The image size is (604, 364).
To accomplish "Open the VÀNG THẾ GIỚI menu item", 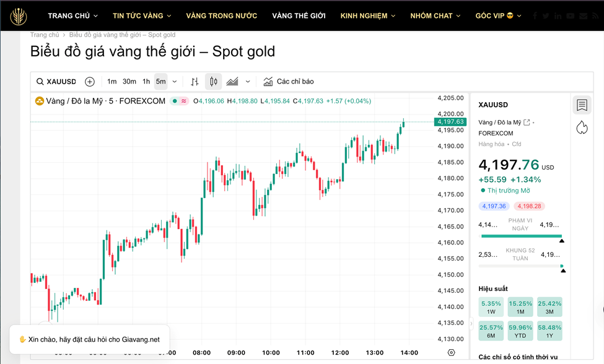I will click(299, 15).
